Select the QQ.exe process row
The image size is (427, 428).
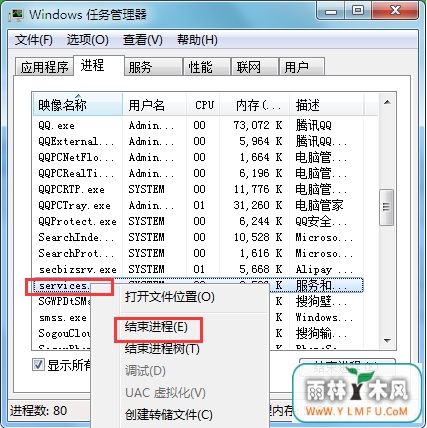(x=198, y=125)
